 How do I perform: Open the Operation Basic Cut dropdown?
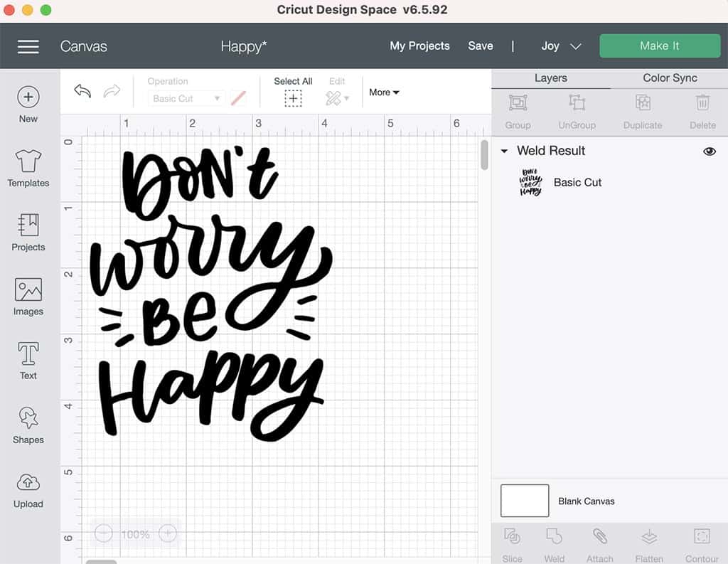click(x=187, y=99)
